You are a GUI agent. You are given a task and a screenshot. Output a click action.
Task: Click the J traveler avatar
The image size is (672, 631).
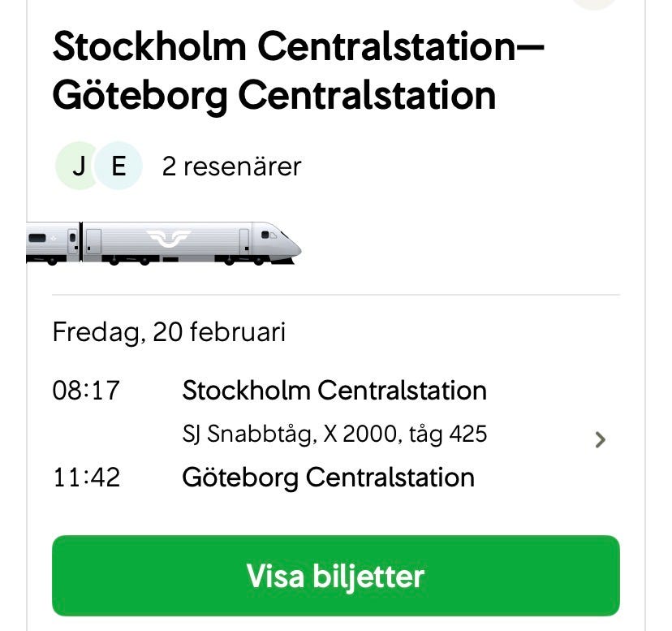point(79,166)
